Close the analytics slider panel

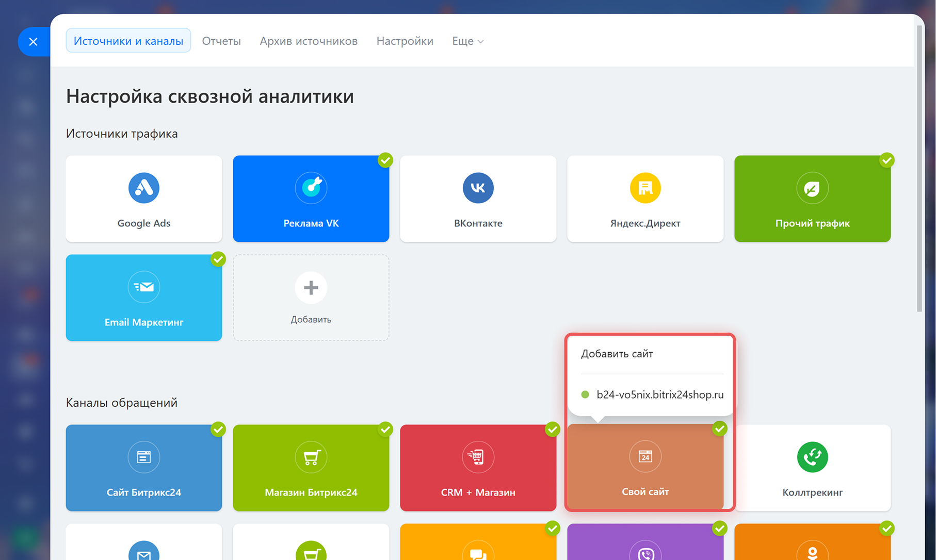[34, 42]
